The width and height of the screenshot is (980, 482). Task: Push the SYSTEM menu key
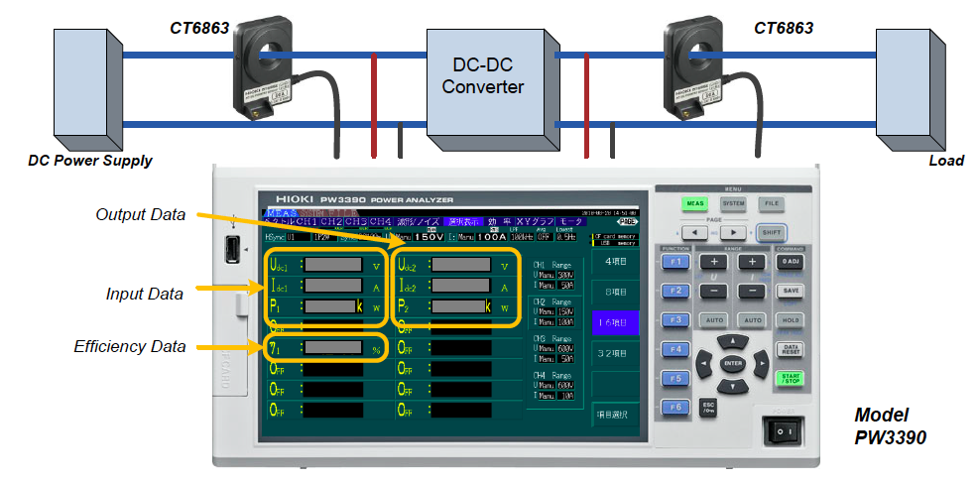coord(733,203)
